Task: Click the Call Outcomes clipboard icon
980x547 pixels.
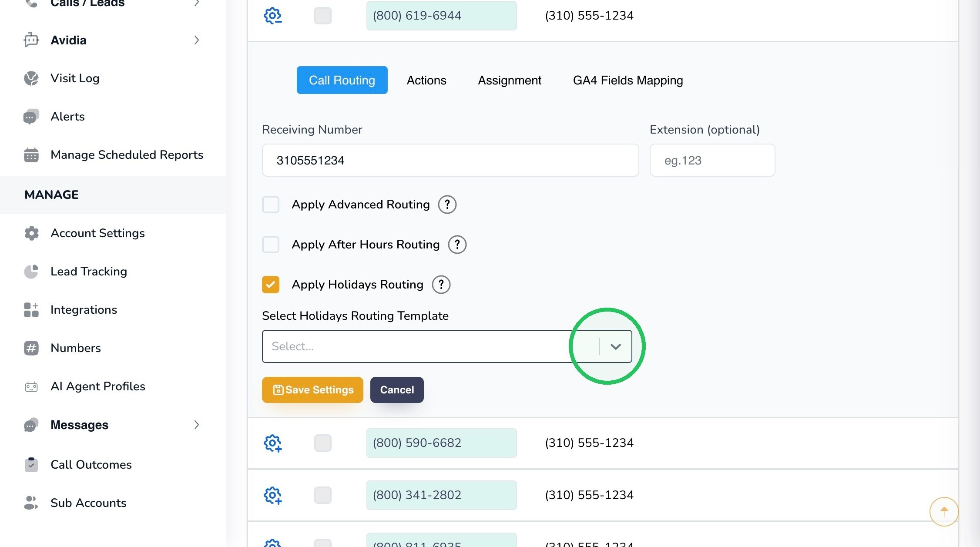Action: (31, 465)
